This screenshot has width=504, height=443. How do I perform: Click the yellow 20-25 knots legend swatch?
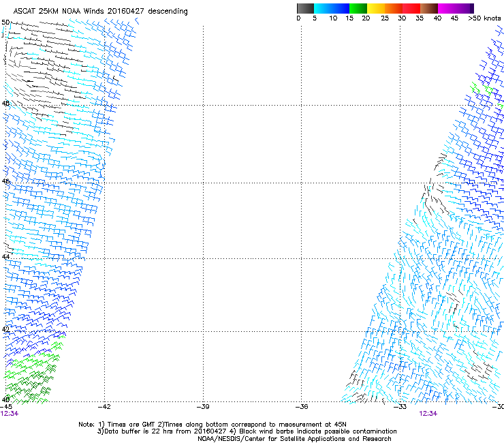tap(376, 8)
